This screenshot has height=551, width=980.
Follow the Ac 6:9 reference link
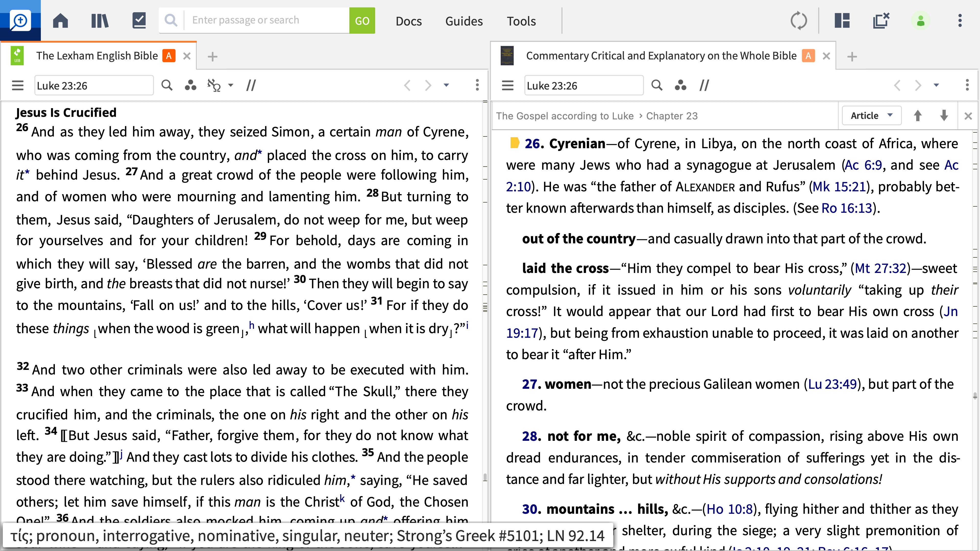(x=863, y=165)
